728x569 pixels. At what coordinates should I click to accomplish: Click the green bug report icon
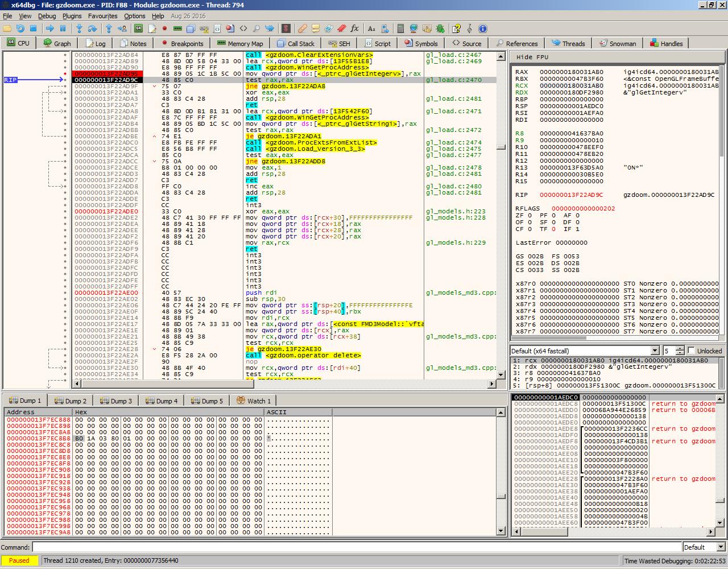440,28
